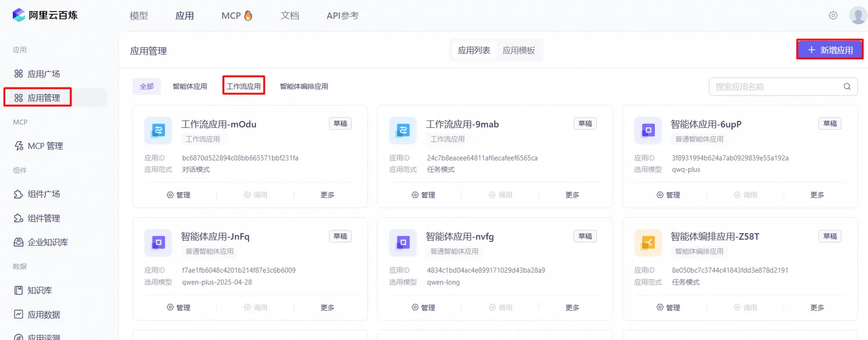The width and height of the screenshot is (868, 340).
Task: Click the MCP 管理 sidebar icon
Action: pyautogui.click(x=19, y=146)
